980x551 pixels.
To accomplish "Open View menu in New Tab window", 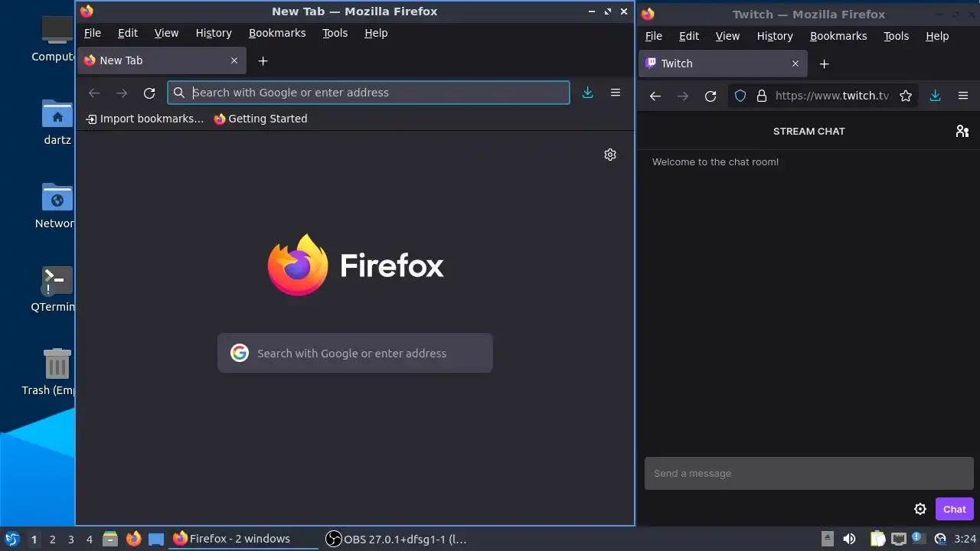I will click(166, 33).
